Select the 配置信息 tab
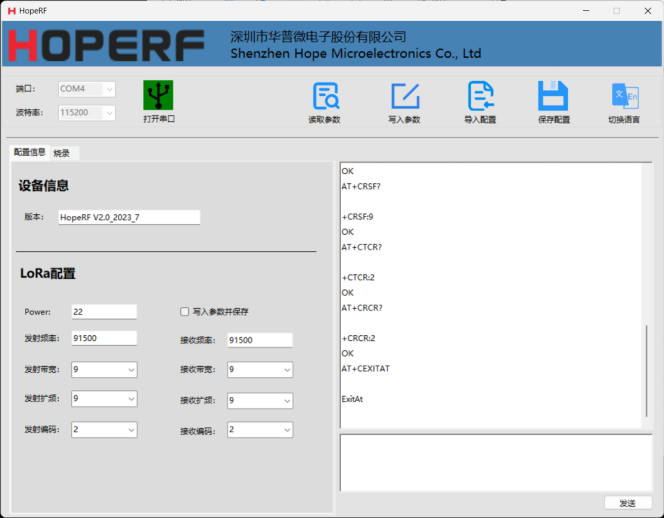 point(29,152)
